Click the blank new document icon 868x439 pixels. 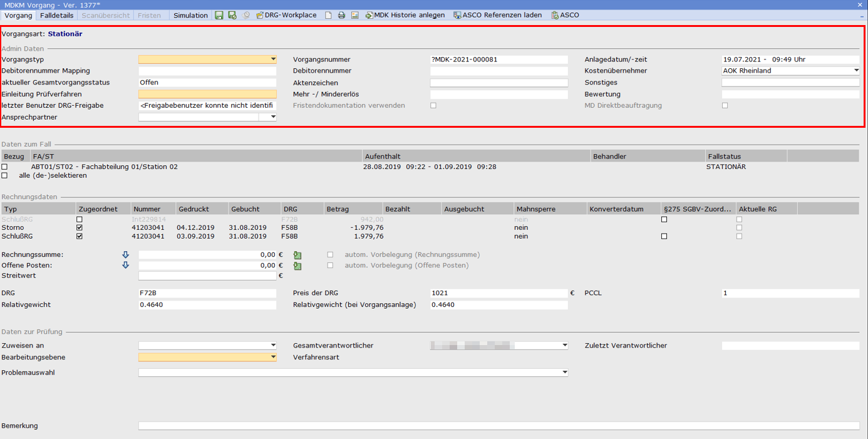328,15
